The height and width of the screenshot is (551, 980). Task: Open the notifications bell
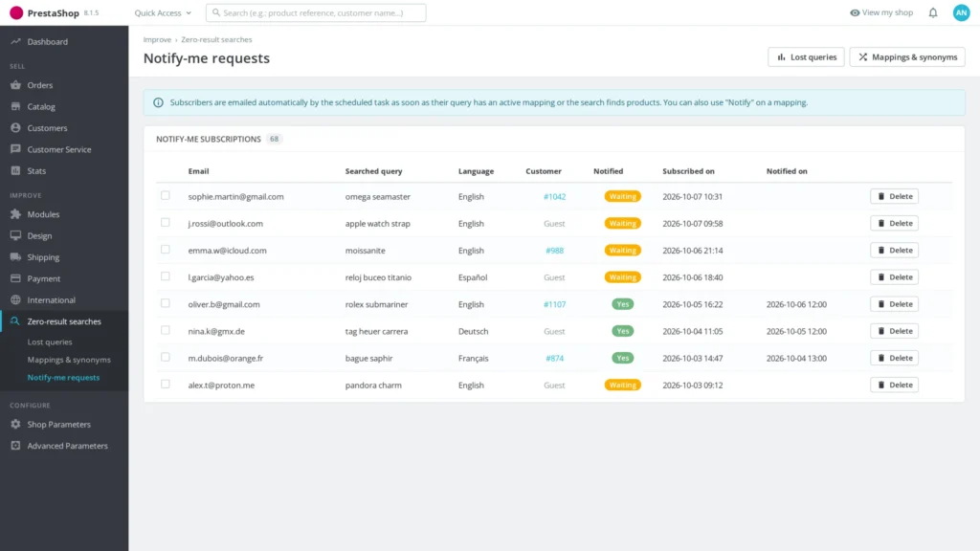coord(932,12)
